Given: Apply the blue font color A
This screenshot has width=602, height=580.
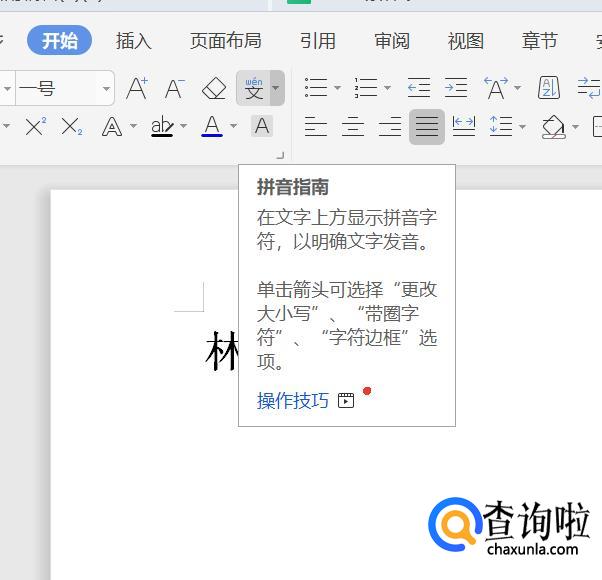Looking at the screenshot, I should point(212,126).
